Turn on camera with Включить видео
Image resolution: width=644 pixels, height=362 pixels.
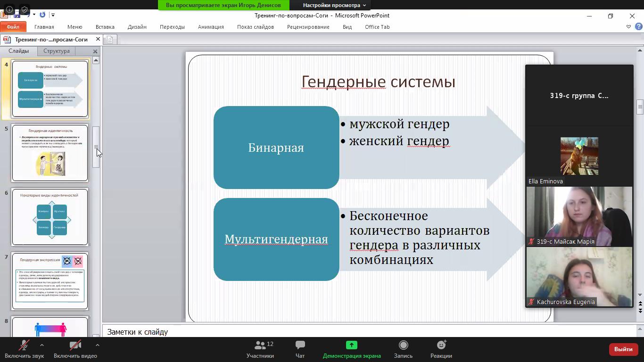(75, 349)
